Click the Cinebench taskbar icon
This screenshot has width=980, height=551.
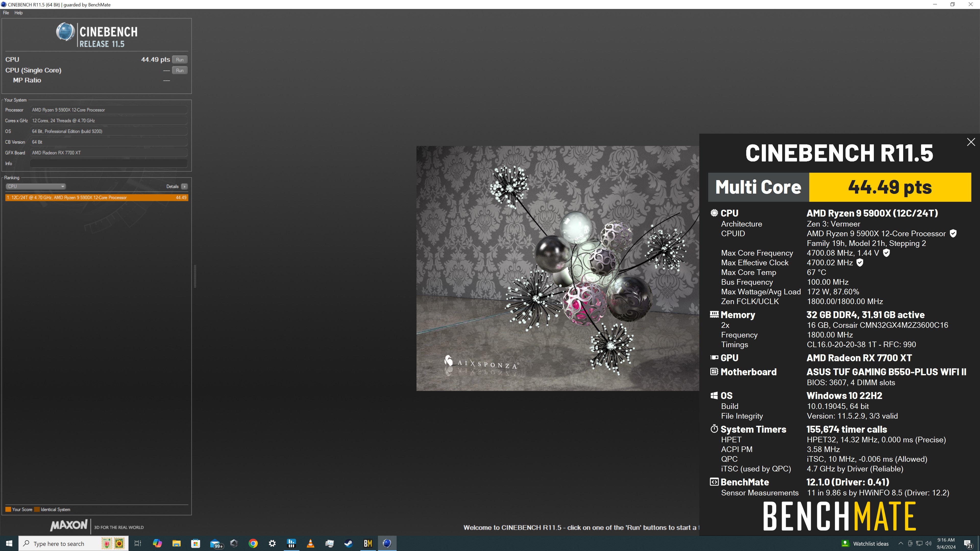tap(387, 543)
